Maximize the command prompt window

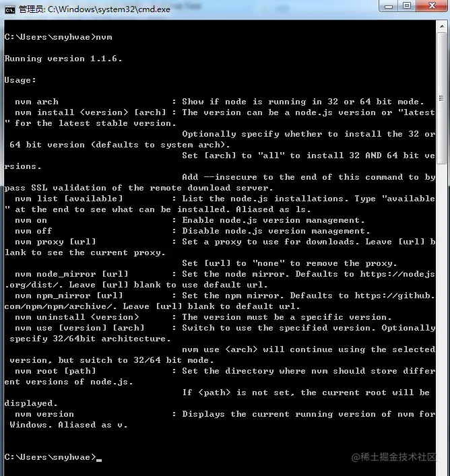[407, 6]
